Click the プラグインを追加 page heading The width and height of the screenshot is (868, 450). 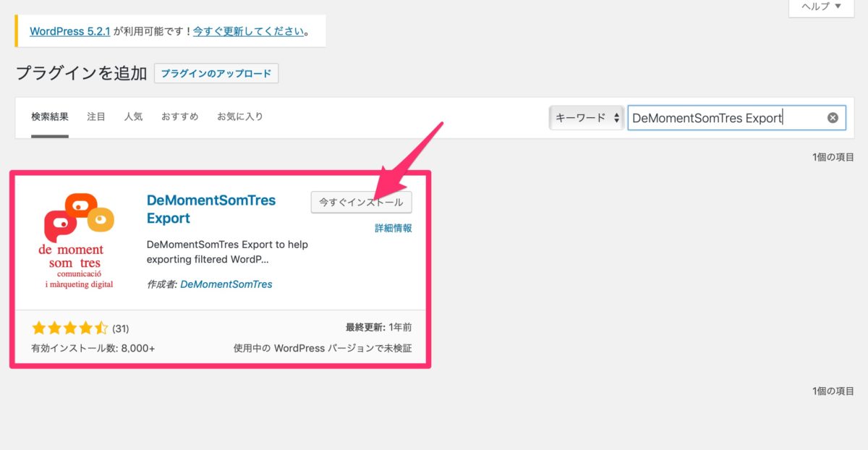[x=81, y=74]
